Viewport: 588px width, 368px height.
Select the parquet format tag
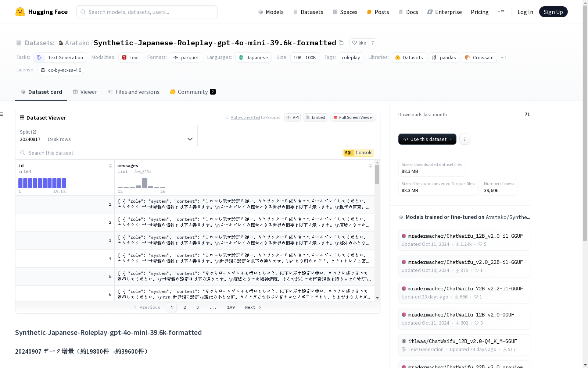click(x=186, y=57)
